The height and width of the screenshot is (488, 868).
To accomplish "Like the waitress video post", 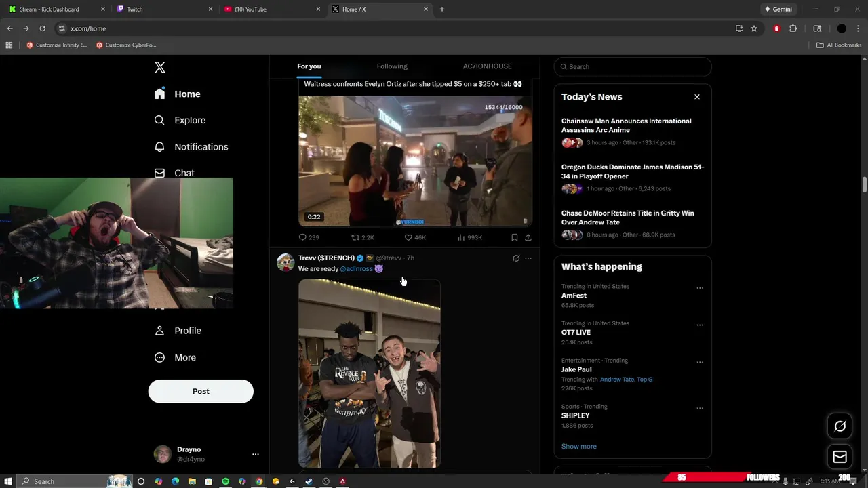I will click(x=415, y=237).
